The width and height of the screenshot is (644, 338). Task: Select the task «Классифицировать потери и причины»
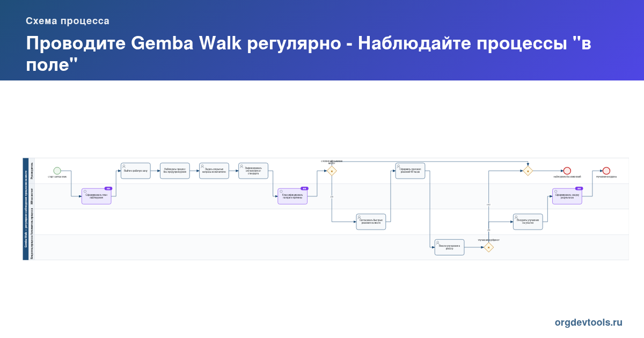[x=292, y=196]
